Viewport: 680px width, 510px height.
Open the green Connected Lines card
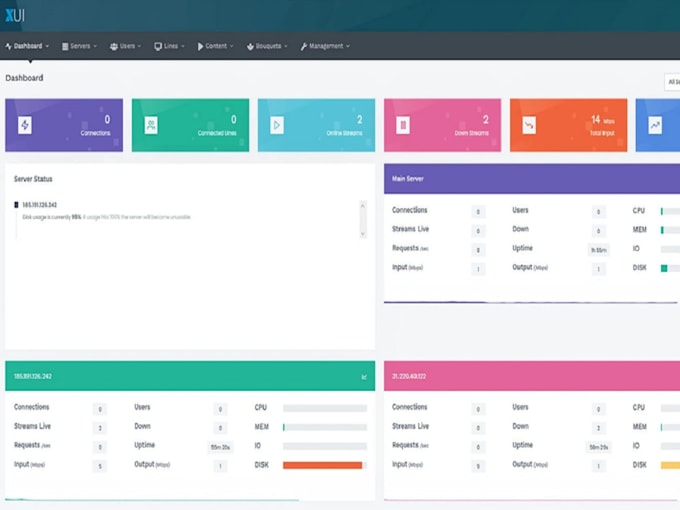point(190,125)
